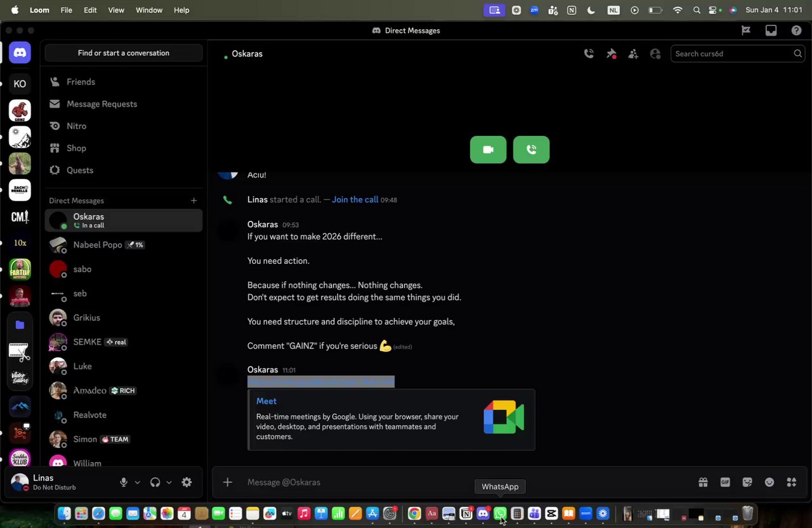Open Discord help
812x528 pixels.
point(796,30)
